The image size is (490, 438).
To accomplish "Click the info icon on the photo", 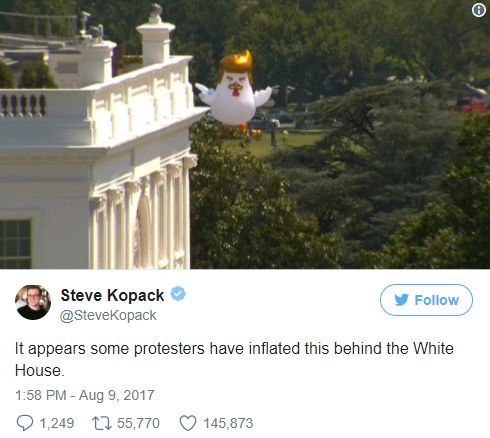I will coord(479,11).
